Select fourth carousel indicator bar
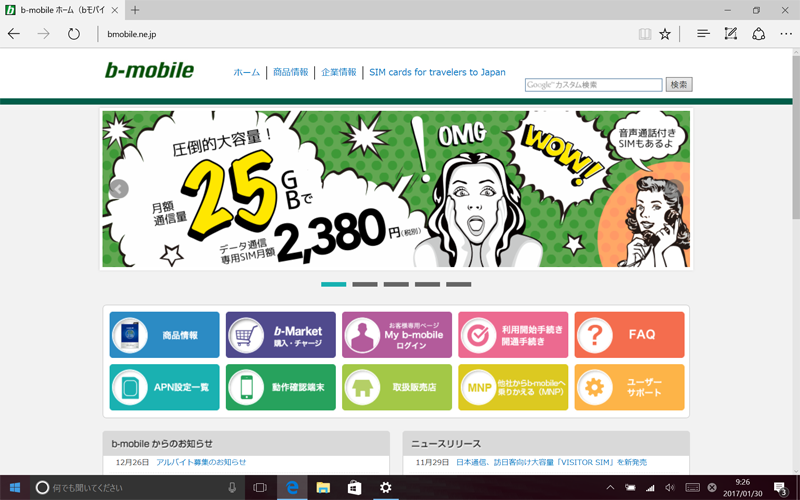The image size is (800, 500). pyautogui.click(x=428, y=284)
